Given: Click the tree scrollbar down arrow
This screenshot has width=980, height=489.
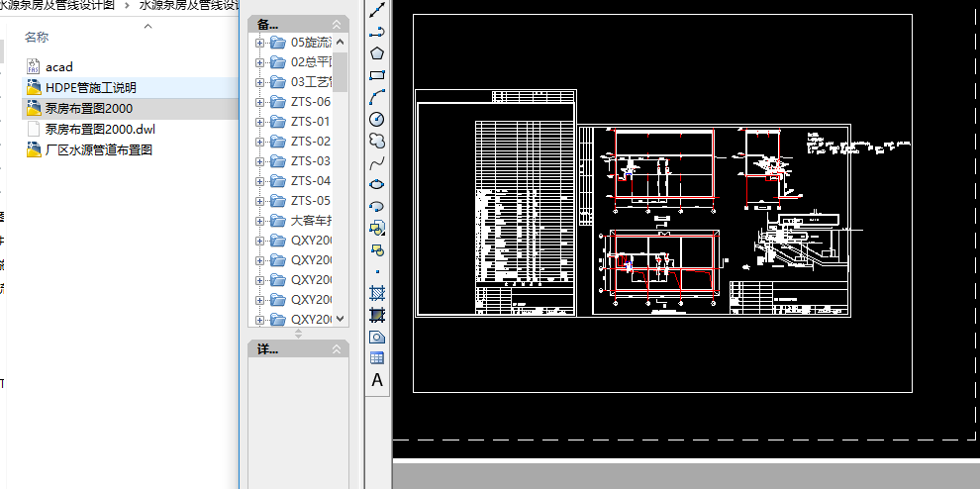Looking at the screenshot, I should pos(340,319).
